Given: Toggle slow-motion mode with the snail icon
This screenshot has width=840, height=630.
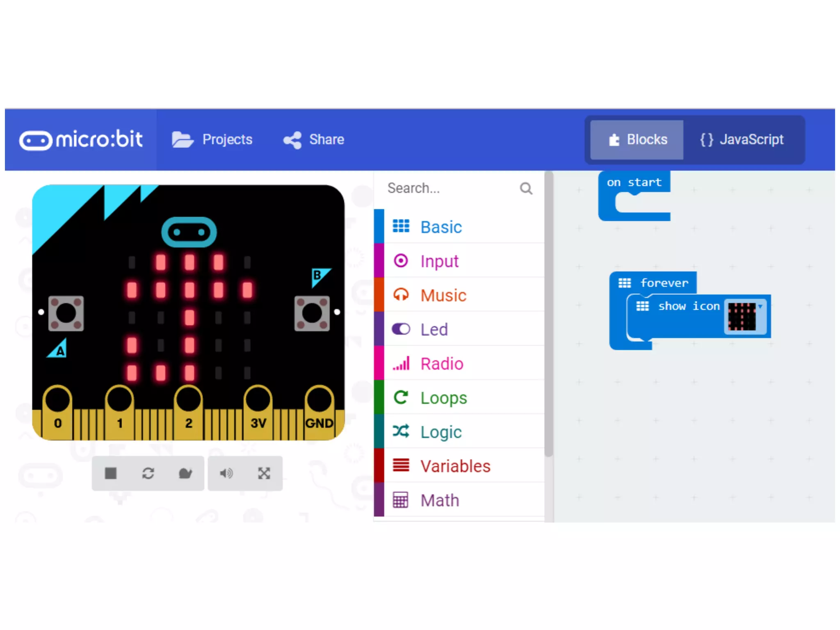Looking at the screenshot, I should tap(185, 473).
